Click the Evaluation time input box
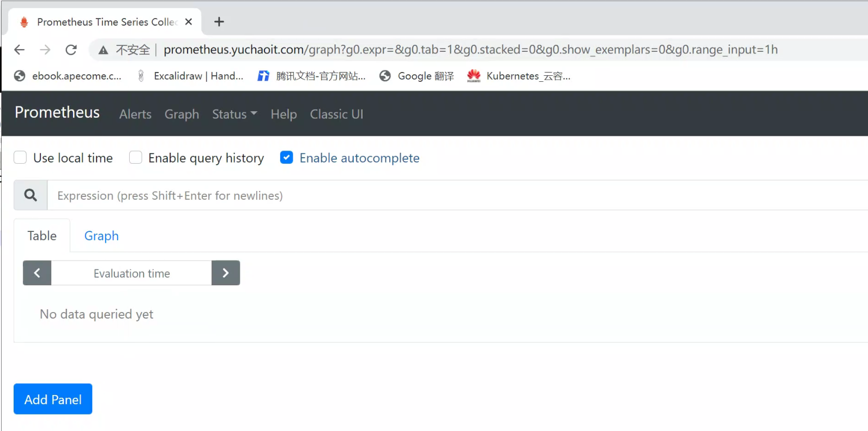This screenshot has width=868, height=431. [131, 273]
